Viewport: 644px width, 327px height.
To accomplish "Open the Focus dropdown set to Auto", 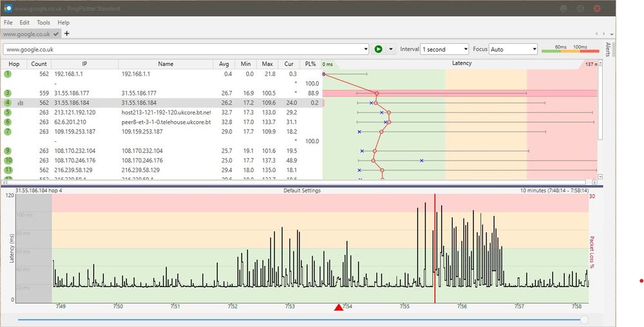I will [513, 49].
